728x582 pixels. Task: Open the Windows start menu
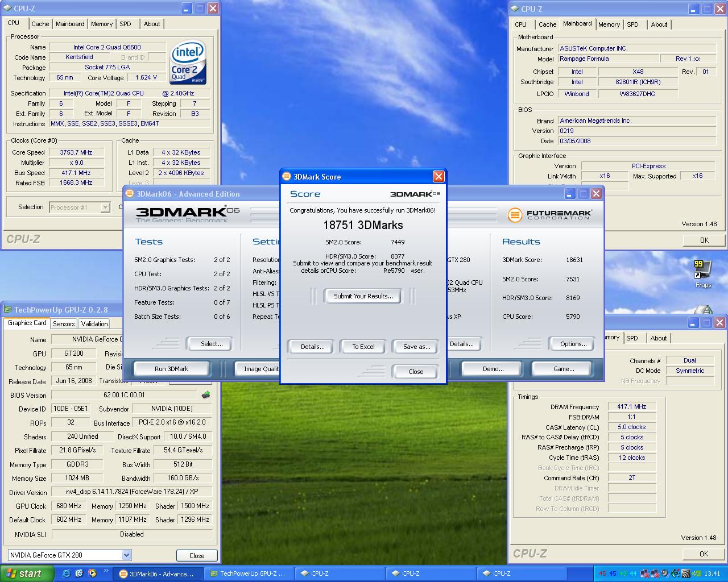tap(27, 573)
